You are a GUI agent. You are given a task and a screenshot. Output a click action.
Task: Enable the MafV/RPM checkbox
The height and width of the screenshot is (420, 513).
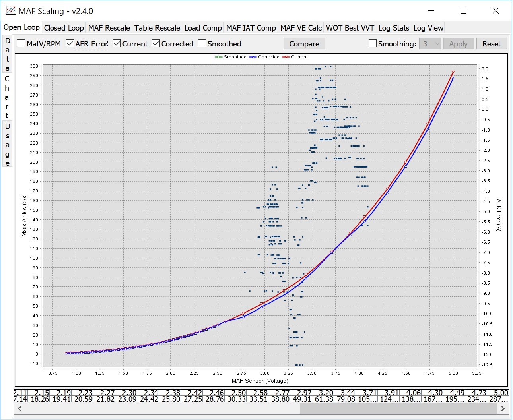coord(21,44)
